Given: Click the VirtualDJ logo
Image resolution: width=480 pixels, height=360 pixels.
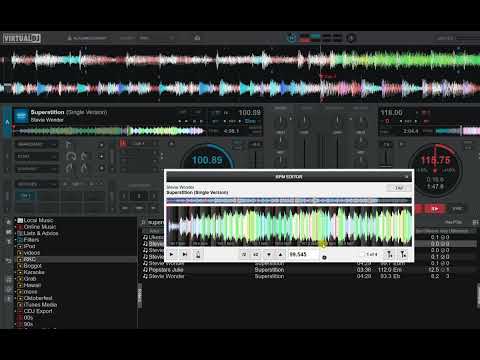Looking at the screenshot, I should (22, 38).
